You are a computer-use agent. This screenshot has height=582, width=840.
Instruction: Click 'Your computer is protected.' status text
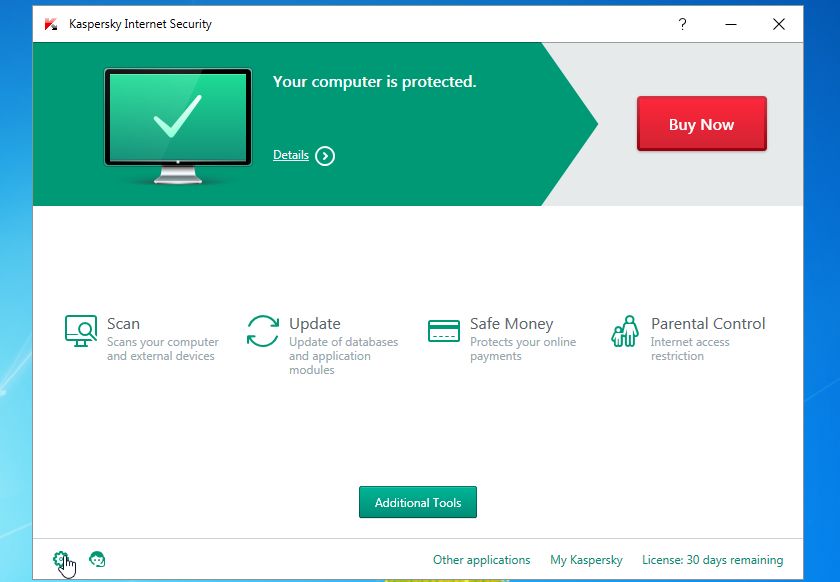point(374,81)
